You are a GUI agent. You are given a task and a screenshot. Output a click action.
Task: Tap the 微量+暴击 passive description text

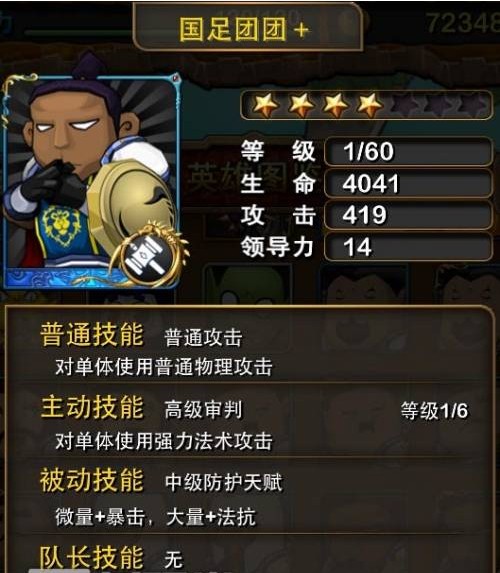99,517
